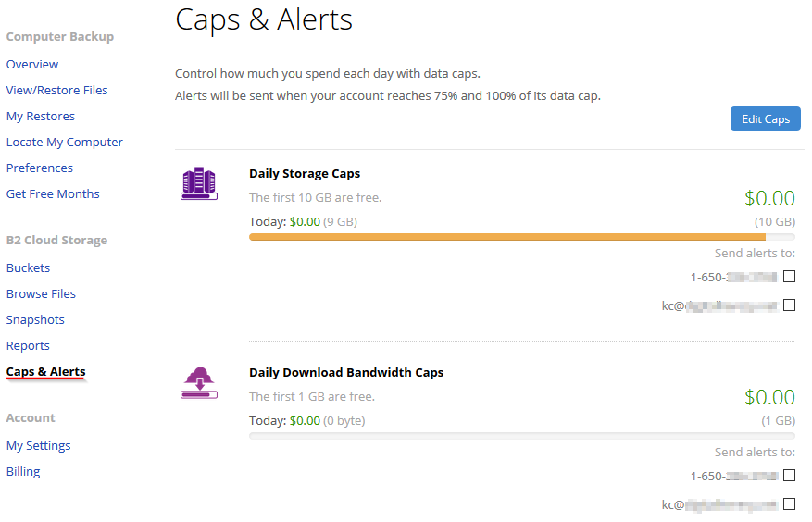Go to the Billing page
Screen dimensions: 812x522
[23, 471]
